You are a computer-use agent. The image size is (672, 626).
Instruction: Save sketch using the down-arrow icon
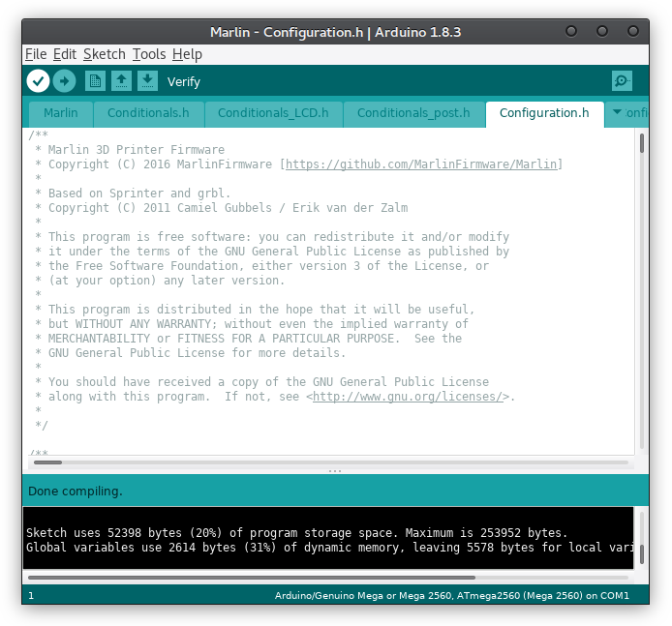tap(147, 81)
